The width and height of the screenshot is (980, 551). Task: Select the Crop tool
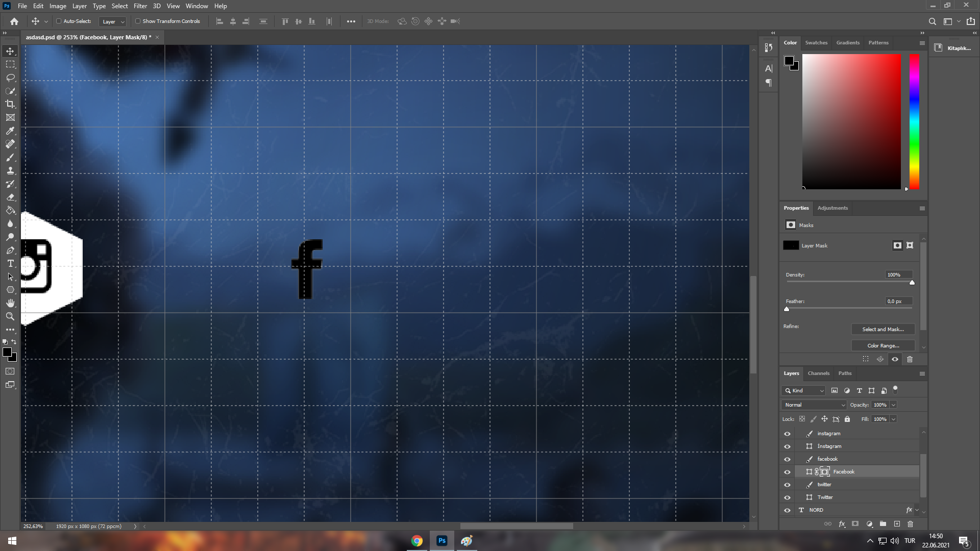click(10, 104)
